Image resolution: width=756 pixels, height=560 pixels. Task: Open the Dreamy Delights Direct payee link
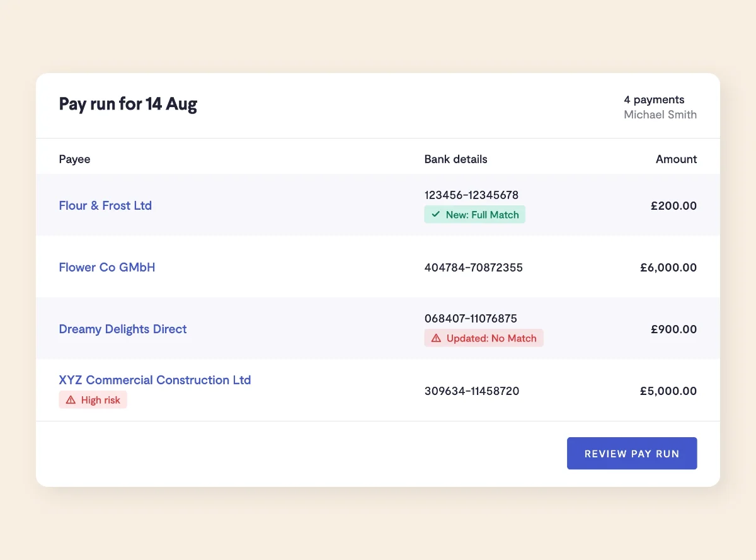click(x=123, y=329)
